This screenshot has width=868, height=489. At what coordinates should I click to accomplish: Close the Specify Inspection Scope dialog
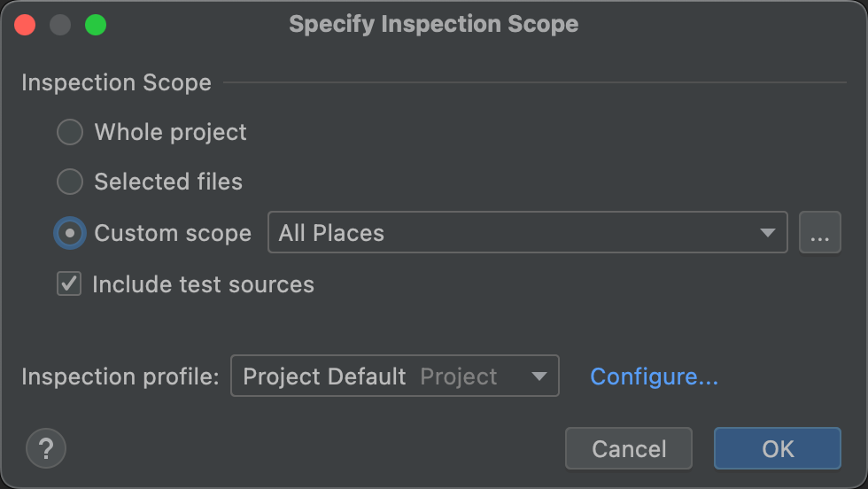click(x=25, y=25)
